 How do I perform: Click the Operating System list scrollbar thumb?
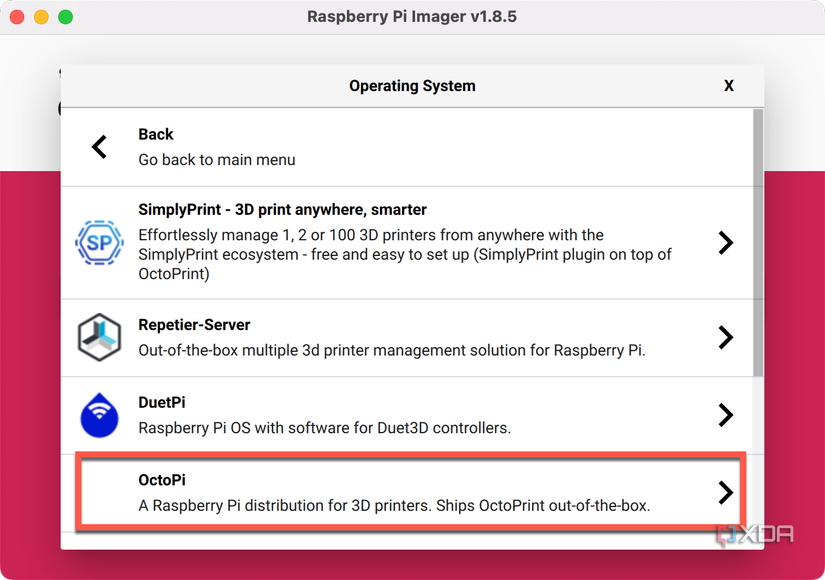(x=758, y=243)
